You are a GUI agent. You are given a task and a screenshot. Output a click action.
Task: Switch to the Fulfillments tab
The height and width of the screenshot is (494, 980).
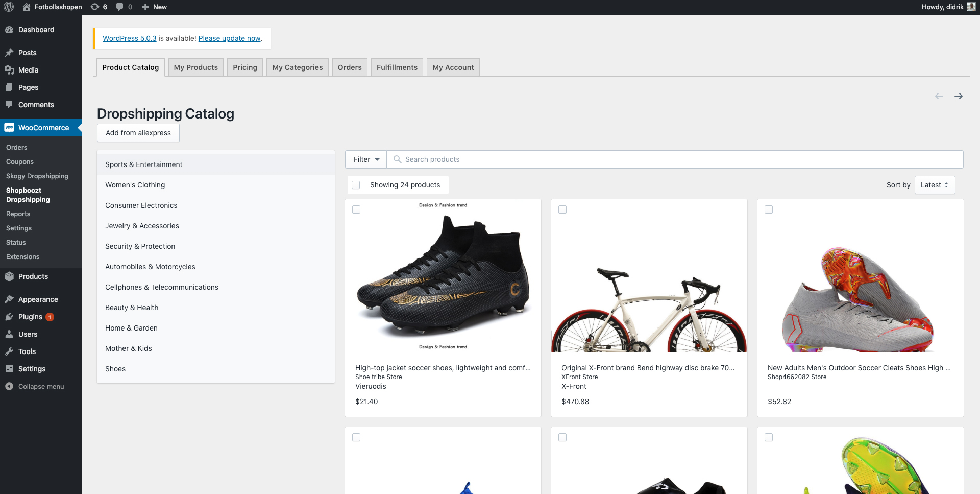click(x=397, y=67)
